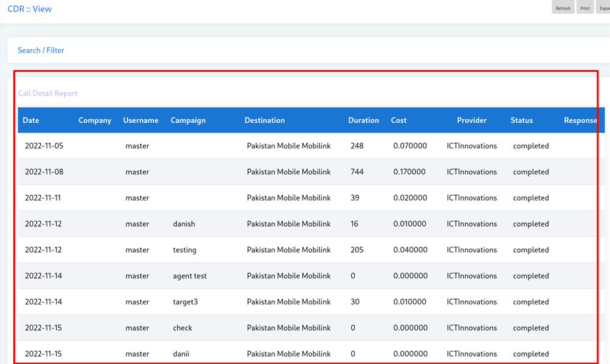Open the Search / Filter panel
This screenshot has width=610, height=364.
point(41,50)
